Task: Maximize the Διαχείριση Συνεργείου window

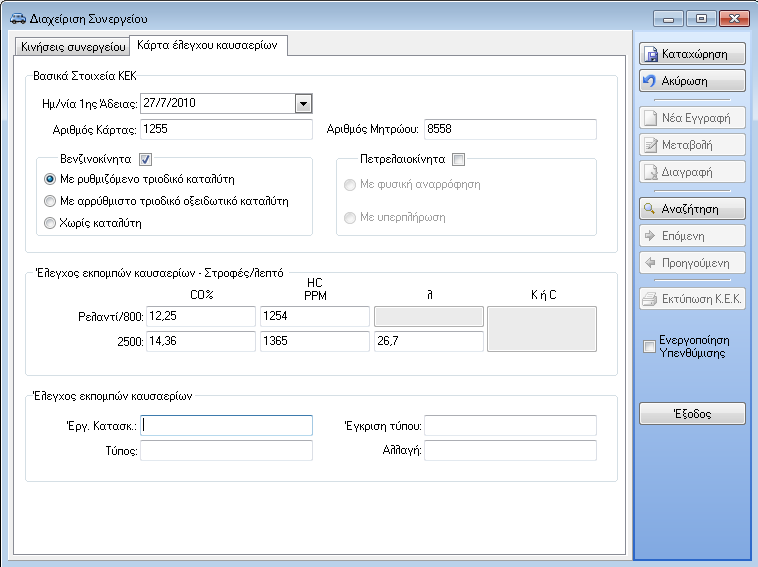Action: coord(701,19)
